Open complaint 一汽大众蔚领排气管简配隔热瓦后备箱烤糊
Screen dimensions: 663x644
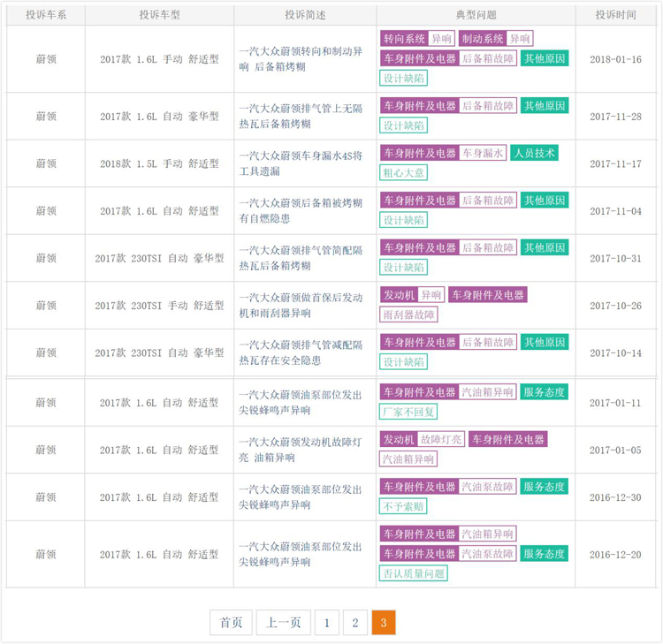click(x=301, y=258)
